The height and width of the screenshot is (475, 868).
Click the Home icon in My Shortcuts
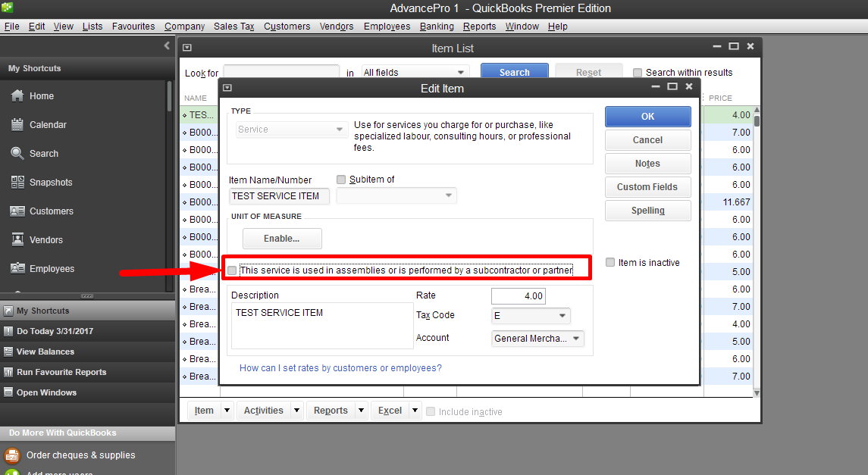[x=17, y=96]
